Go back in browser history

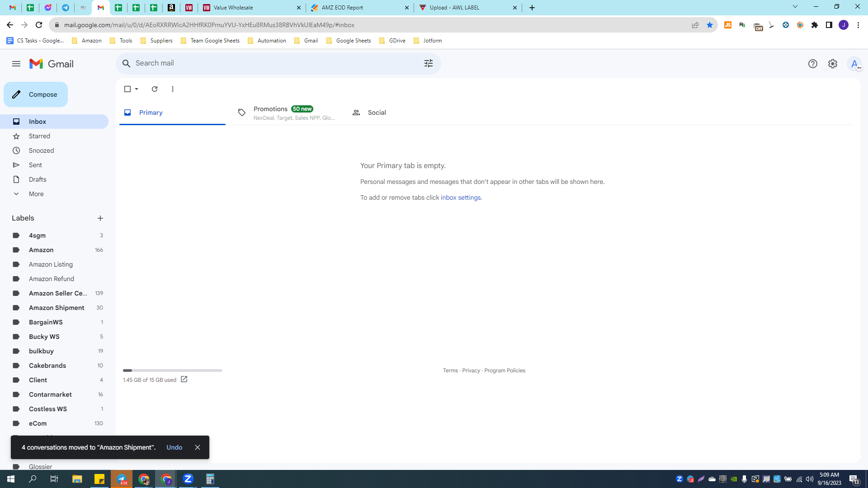[x=10, y=25]
